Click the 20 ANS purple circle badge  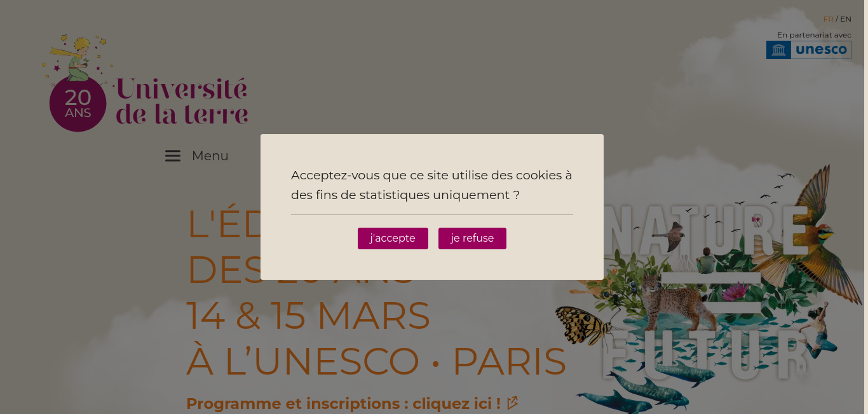[x=78, y=104]
